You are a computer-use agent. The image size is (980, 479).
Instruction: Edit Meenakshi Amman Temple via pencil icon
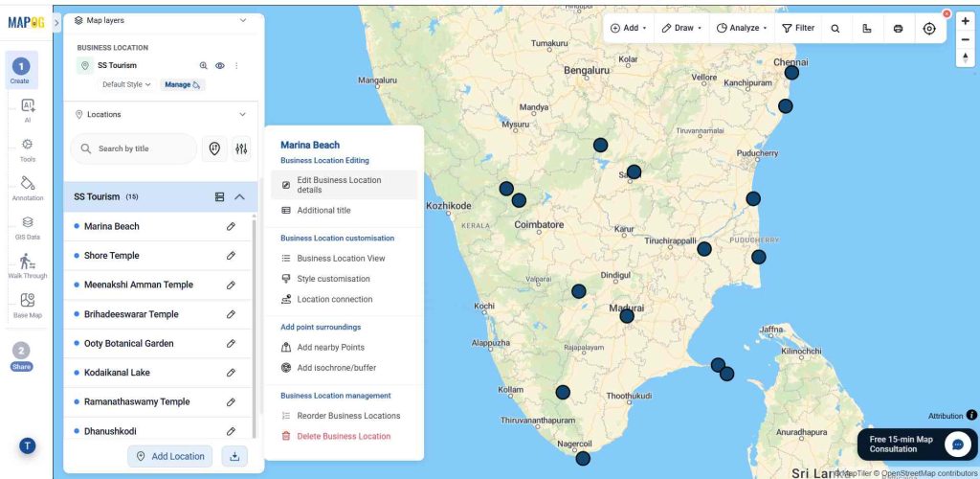[x=231, y=285]
